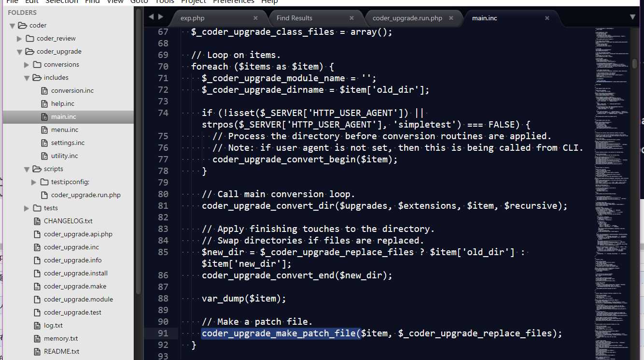The image size is (644, 360).
Task: Open the Project menu
Action: 194,1
